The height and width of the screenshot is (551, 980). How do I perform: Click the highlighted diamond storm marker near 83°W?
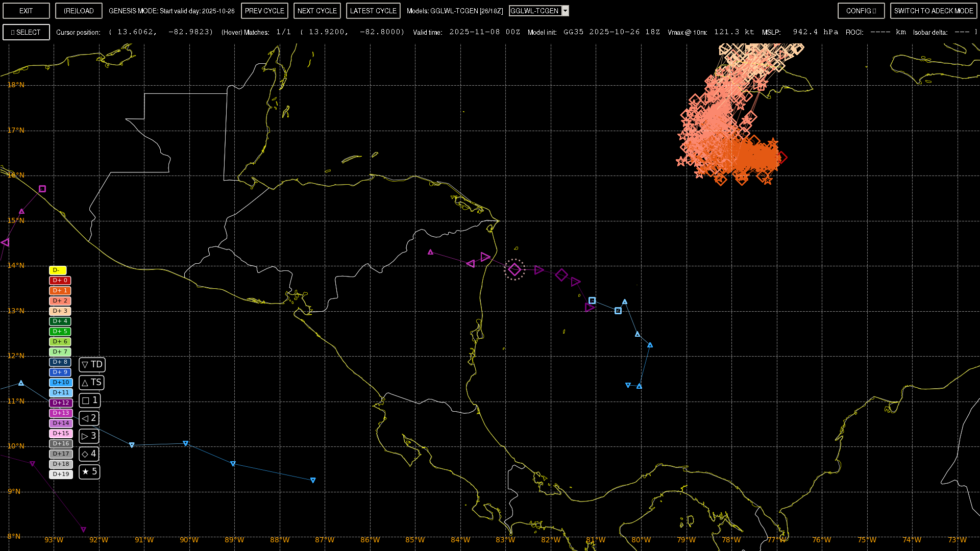point(514,269)
